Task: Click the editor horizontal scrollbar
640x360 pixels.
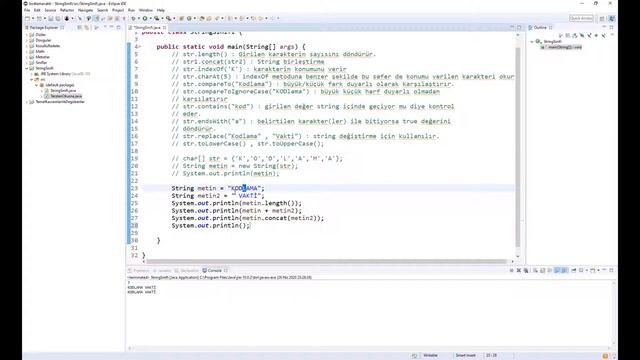Action: coord(327,261)
